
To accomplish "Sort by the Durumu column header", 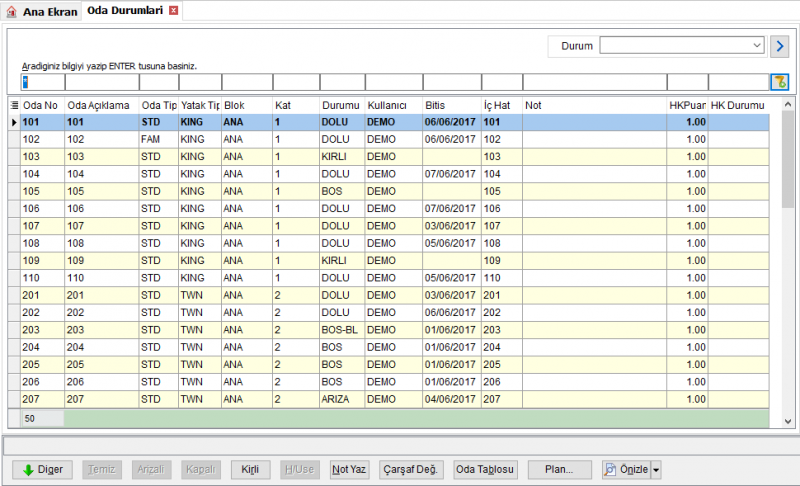I will pyautogui.click(x=340, y=106).
